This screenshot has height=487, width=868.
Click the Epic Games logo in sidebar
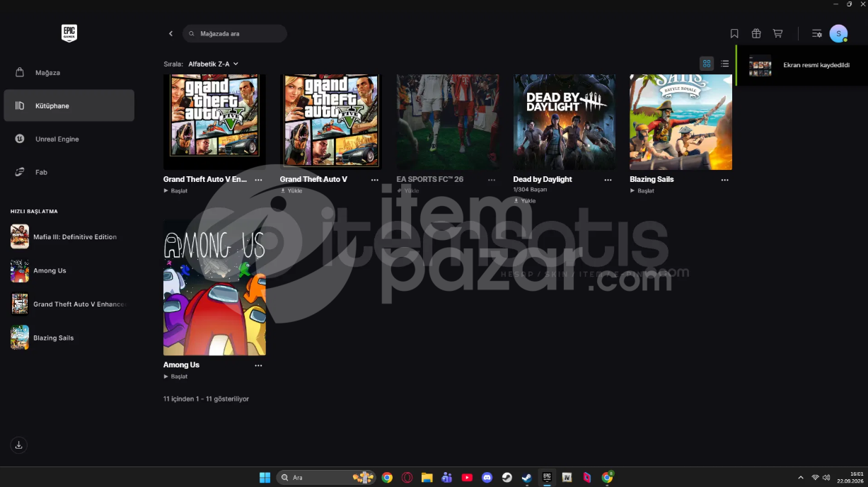click(69, 33)
